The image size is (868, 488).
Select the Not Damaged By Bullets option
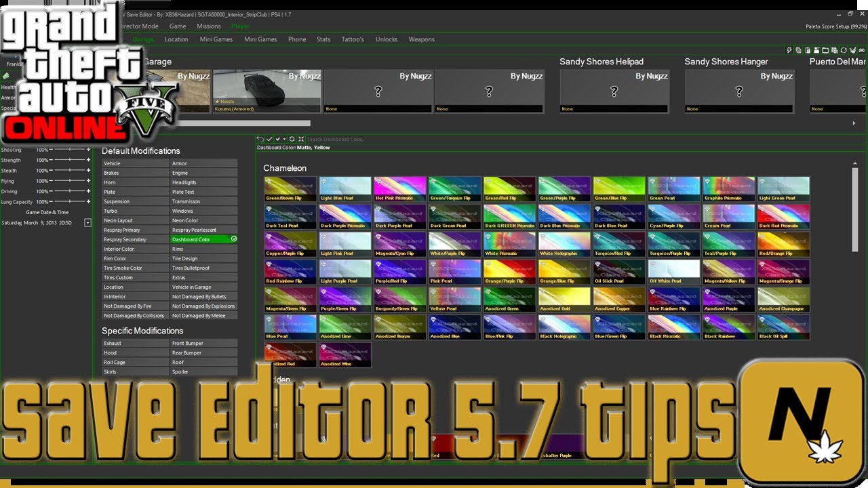point(204,296)
